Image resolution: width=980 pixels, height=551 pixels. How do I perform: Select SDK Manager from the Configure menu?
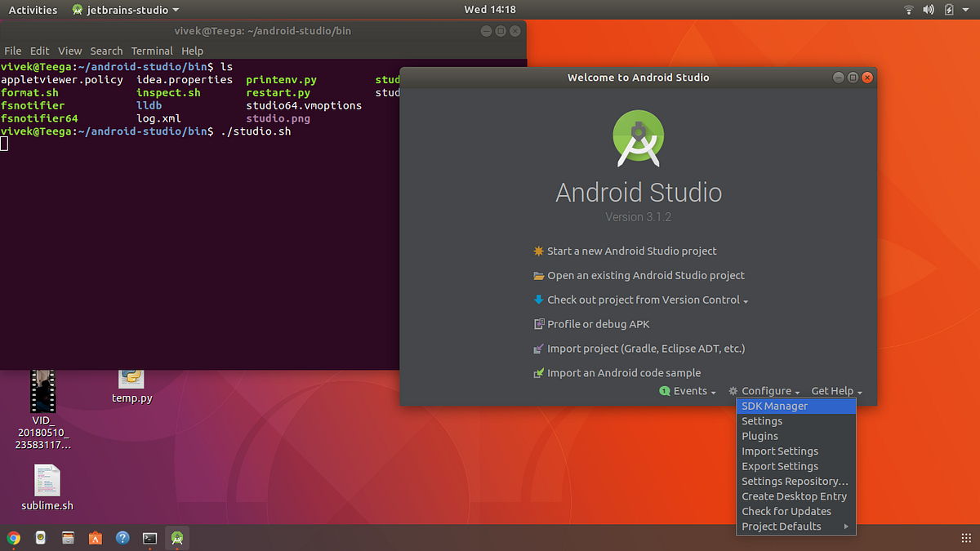pyautogui.click(x=796, y=406)
